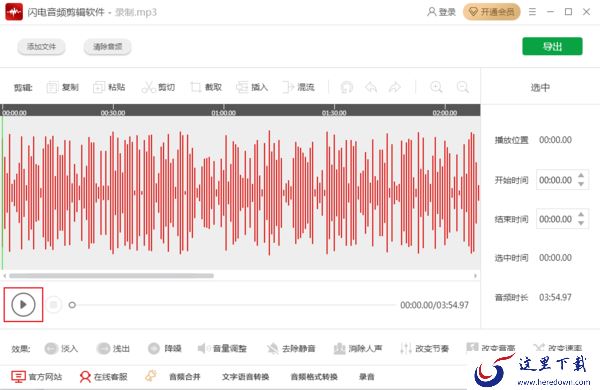The height and width of the screenshot is (390, 600).
Task: Click the redo arrow icon
Action: 395,87
